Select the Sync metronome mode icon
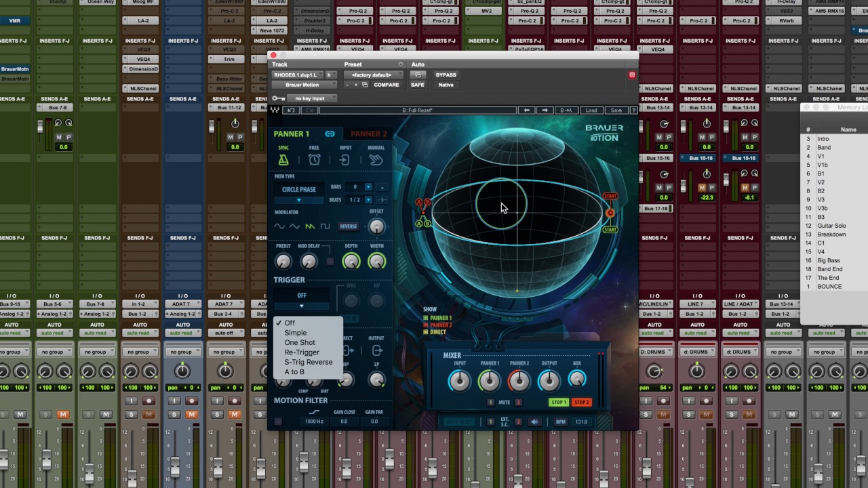This screenshot has height=488, width=868. tap(283, 160)
